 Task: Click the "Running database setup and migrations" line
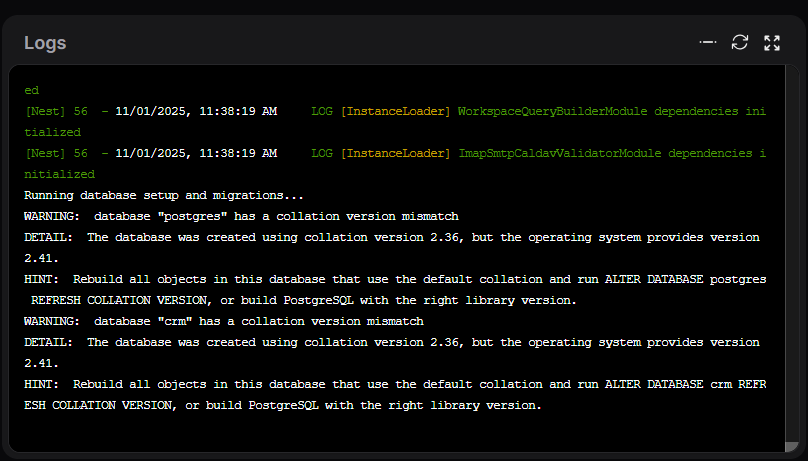pos(164,195)
